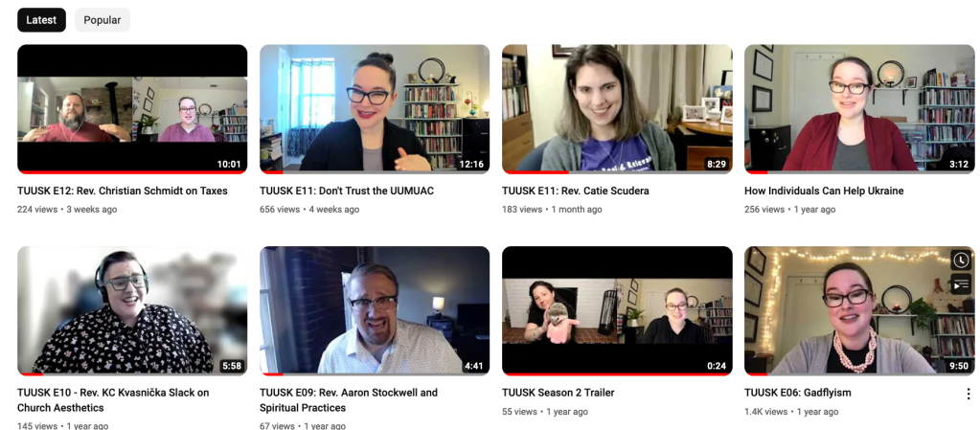Open the Rev. Catie Scudera video thumbnail
This screenshot has height=430, width=980.
617,109
